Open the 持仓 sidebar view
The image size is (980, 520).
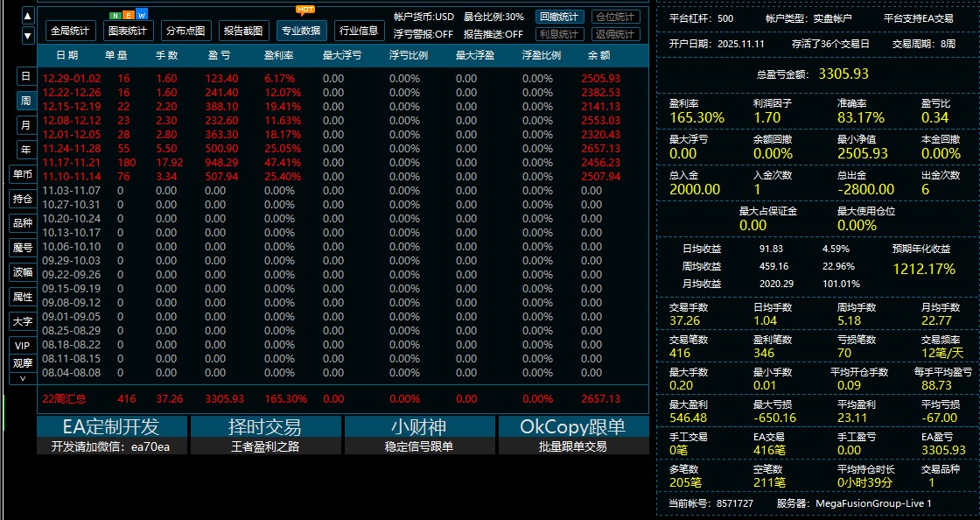(23, 199)
